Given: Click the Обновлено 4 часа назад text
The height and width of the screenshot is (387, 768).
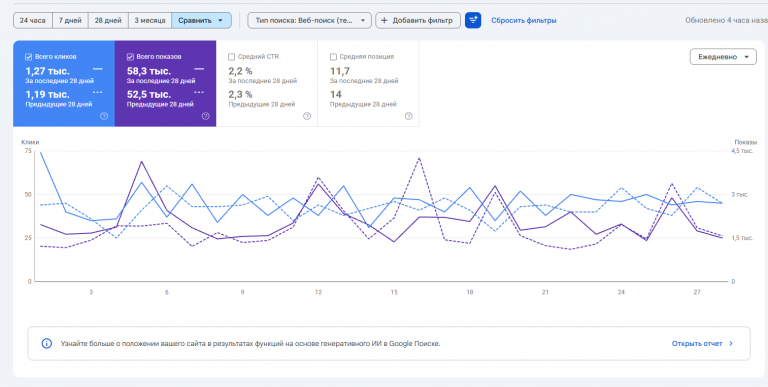Looking at the screenshot, I should tap(726, 21).
